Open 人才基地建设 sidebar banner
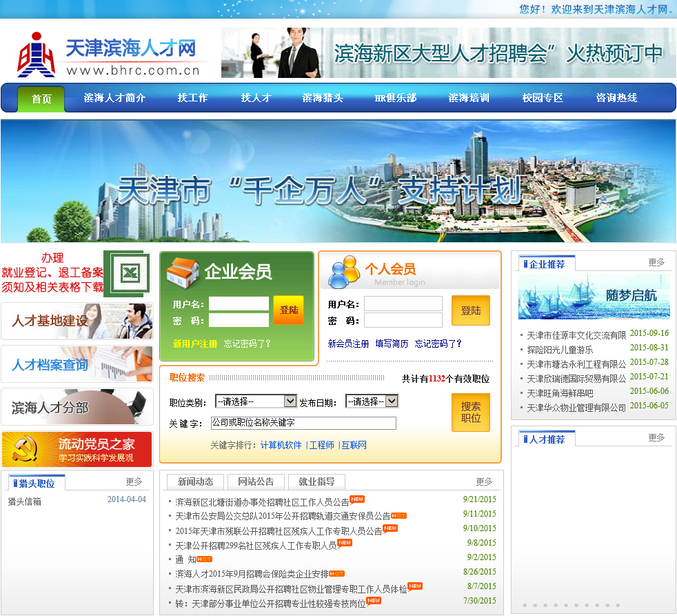The width and height of the screenshot is (677, 616). (x=77, y=321)
